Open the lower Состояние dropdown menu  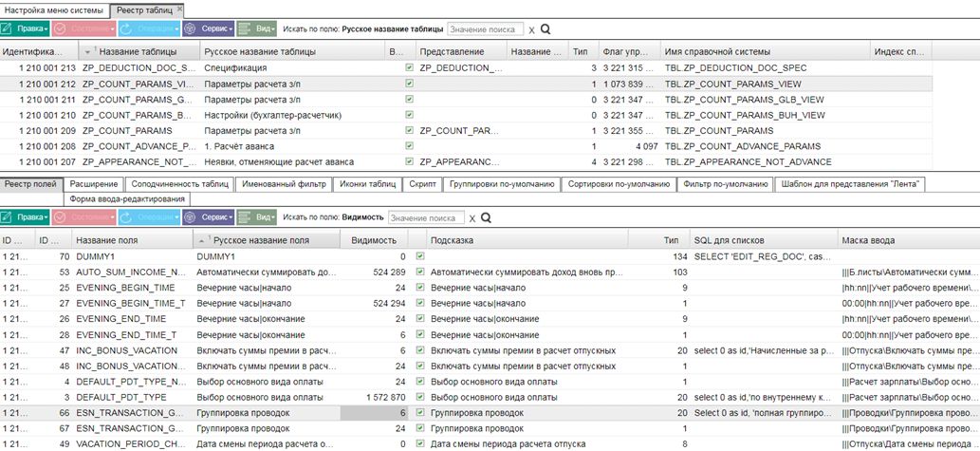pyautogui.click(x=83, y=217)
